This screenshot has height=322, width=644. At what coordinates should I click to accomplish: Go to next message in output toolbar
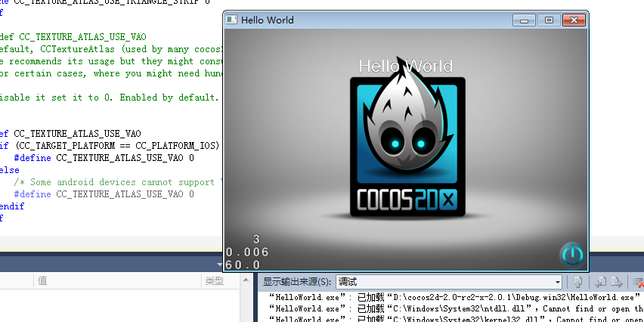click(x=616, y=282)
